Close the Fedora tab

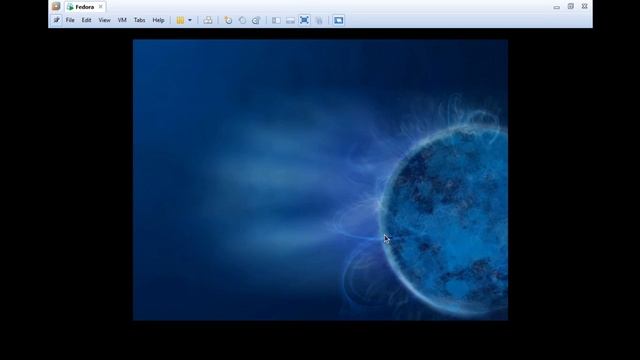click(100, 7)
